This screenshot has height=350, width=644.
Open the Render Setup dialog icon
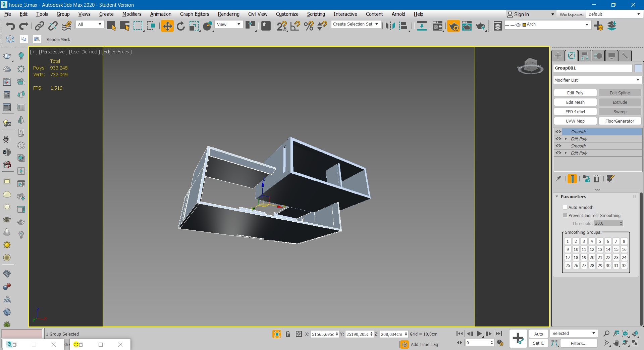point(453,26)
